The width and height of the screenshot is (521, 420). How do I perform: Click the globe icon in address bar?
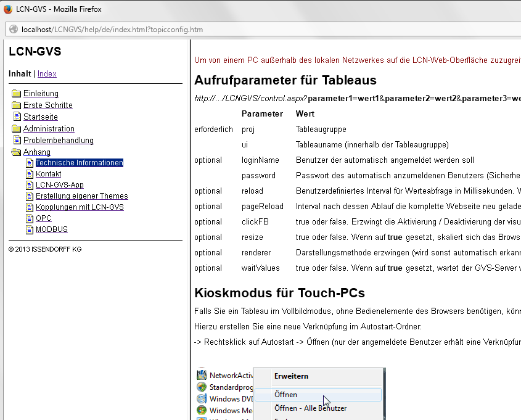click(13, 29)
